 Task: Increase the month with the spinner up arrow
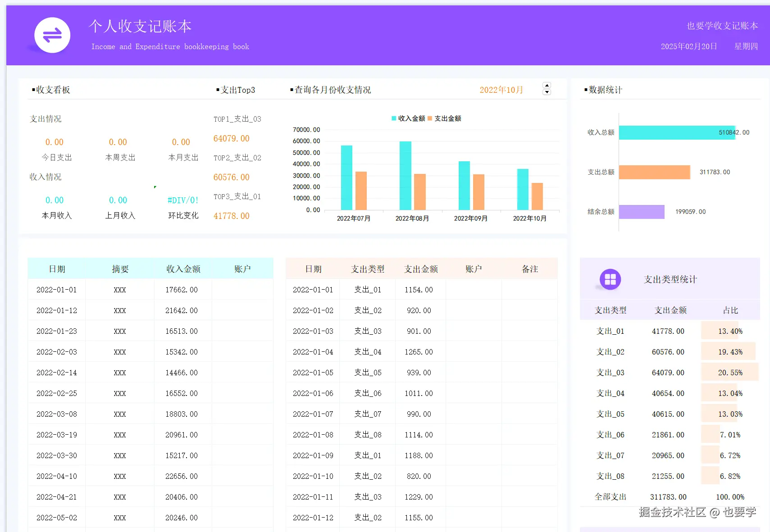coord(547,85)
